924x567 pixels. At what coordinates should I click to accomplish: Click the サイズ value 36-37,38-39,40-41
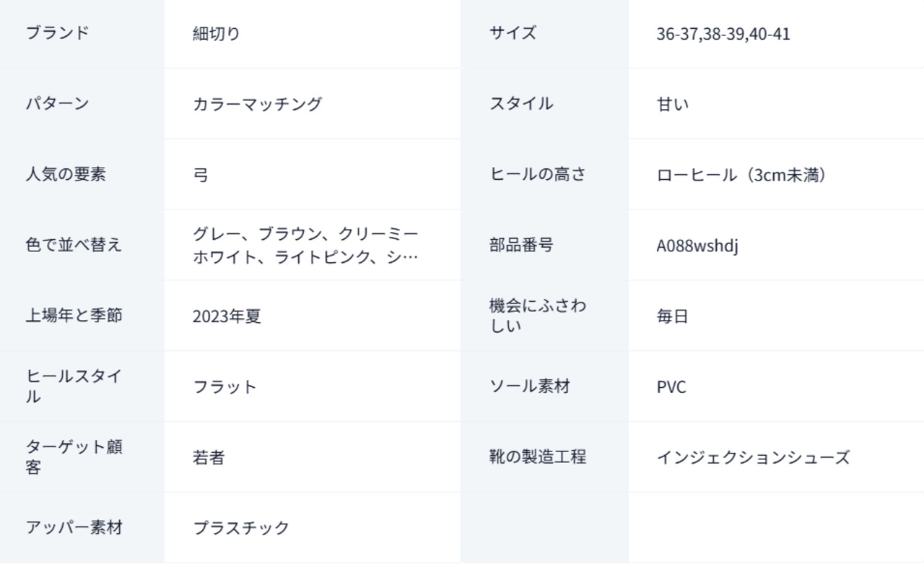723,34
